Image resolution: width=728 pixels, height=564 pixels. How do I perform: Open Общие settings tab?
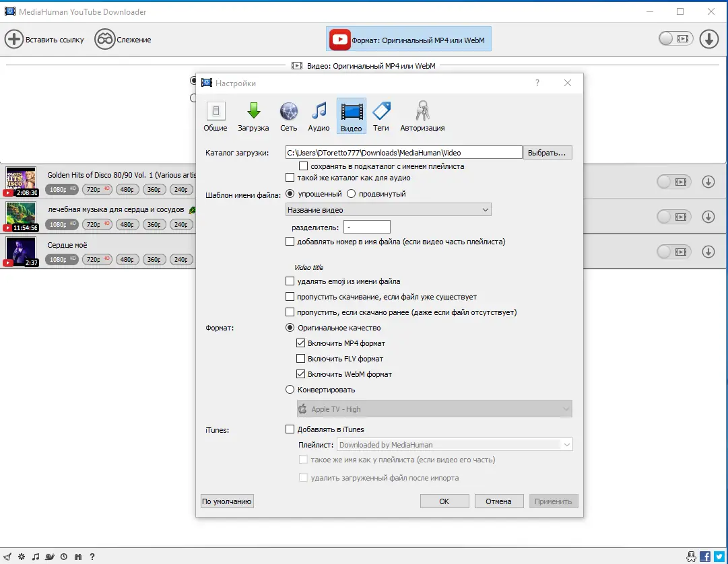tap(216, 116)
